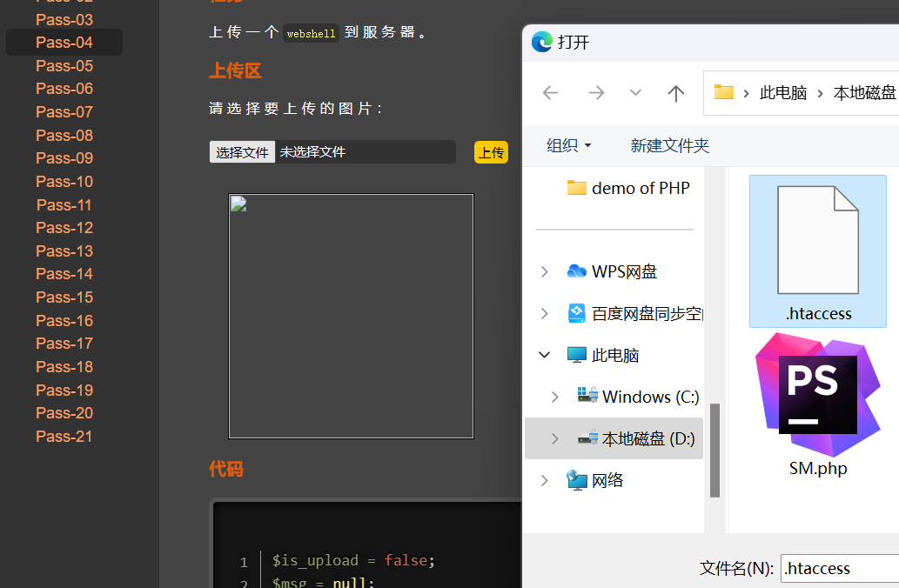
Task: Click the Edge icon in the dialog title bar
Action: point(542,39)
